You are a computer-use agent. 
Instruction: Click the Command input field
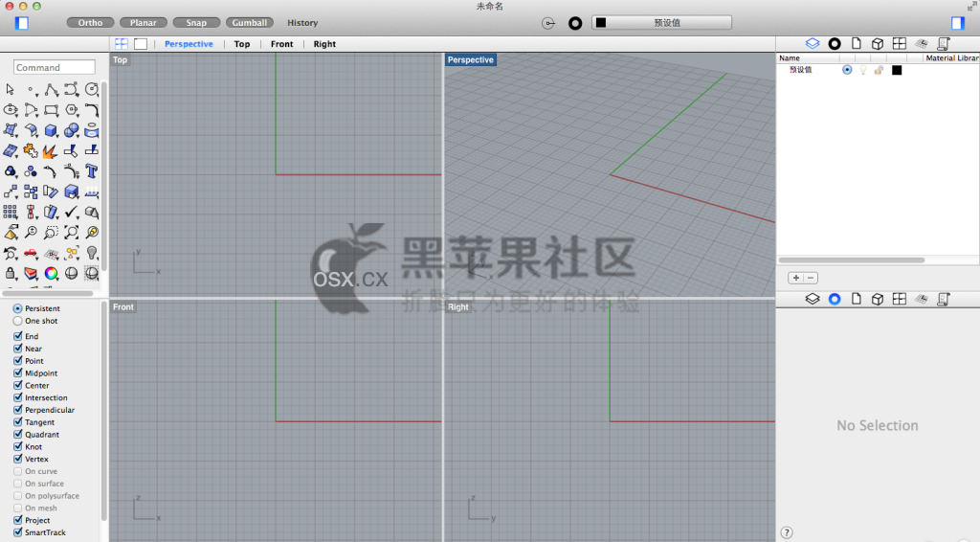coord(55,67)
